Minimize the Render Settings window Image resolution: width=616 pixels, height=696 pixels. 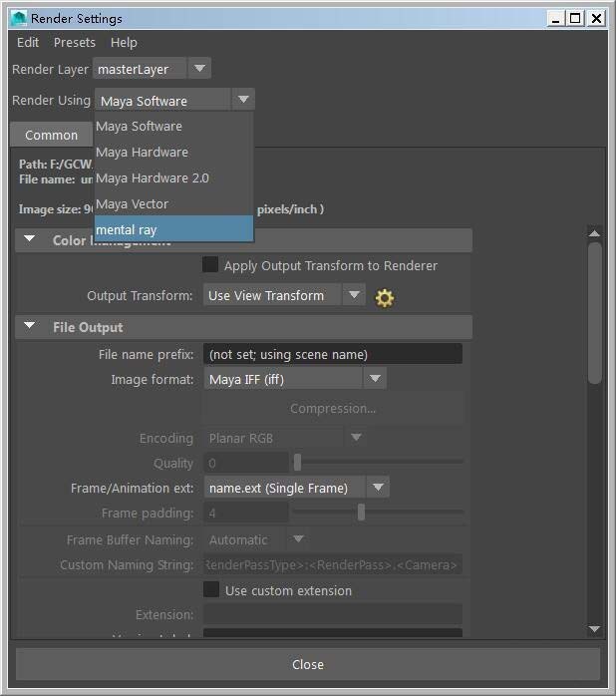555,18
